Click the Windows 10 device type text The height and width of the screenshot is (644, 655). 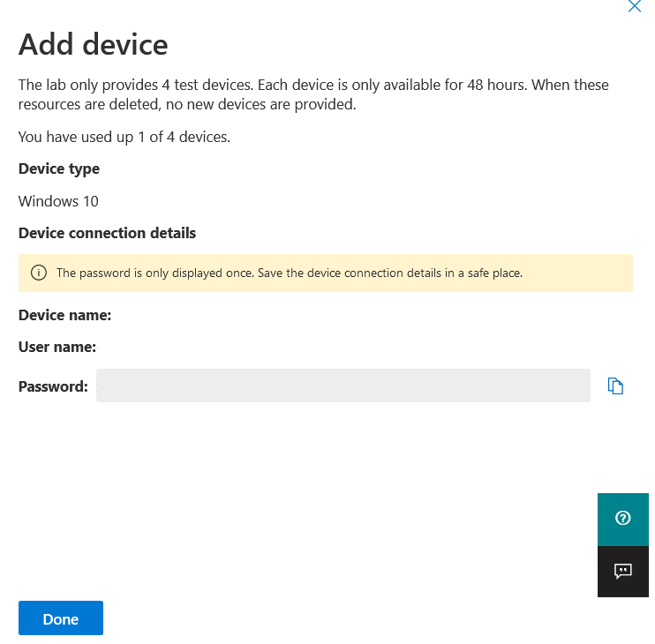(58, 201)
